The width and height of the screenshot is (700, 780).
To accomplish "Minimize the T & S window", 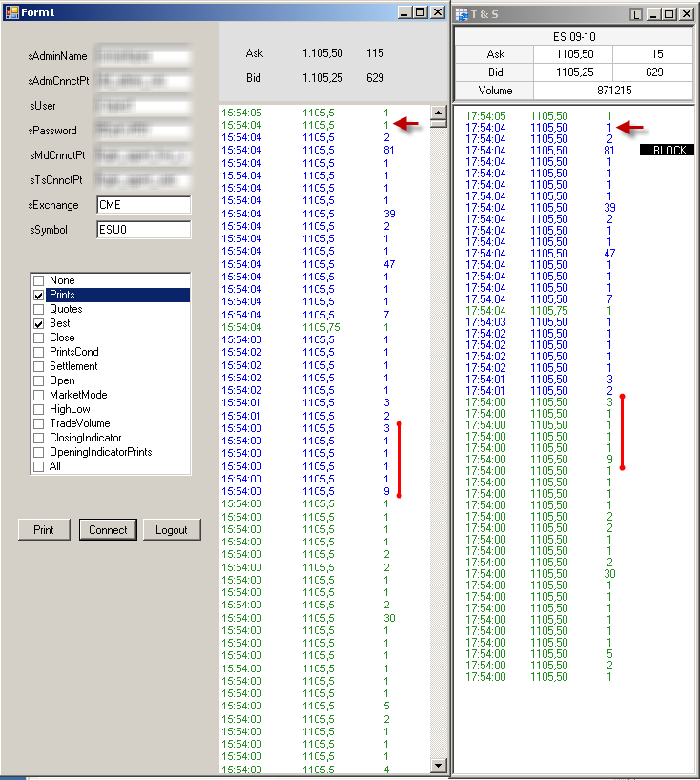I will click(653, 14).
